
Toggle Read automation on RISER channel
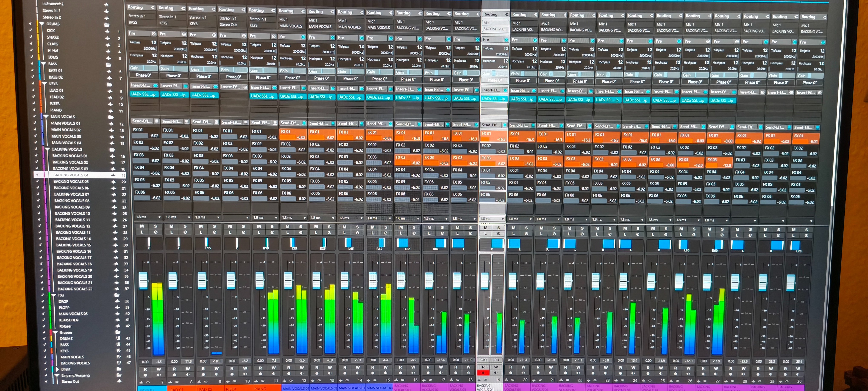pyautogui.click(x=232, y=368)
